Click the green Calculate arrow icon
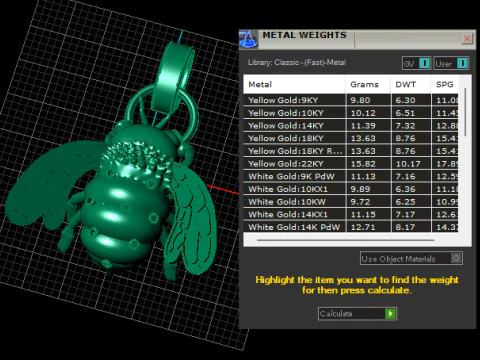 [390, 314]
